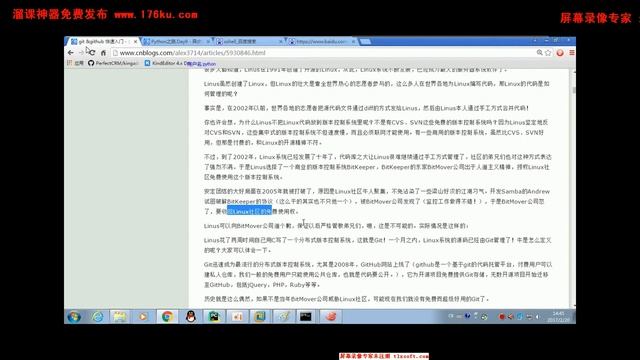
Task: Open a new tab with the new-tab button
Action: [365, 42]
